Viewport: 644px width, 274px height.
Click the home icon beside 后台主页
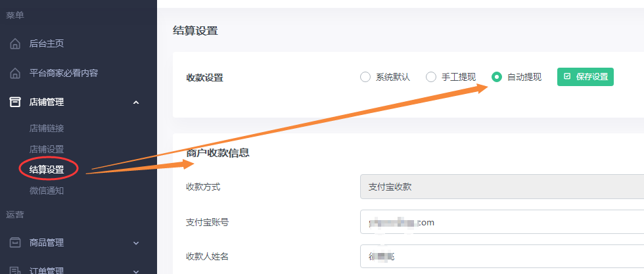[15, 44]
